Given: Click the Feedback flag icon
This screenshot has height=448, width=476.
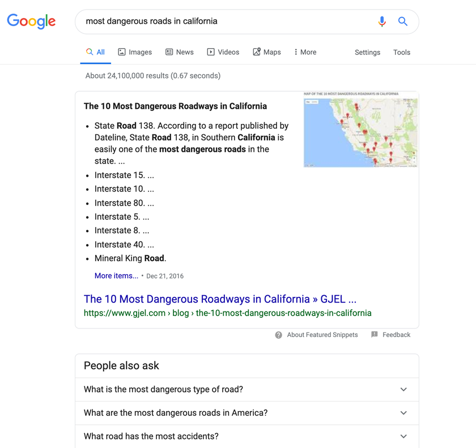Looking at the screenshot, I should [x=375, y=335].
